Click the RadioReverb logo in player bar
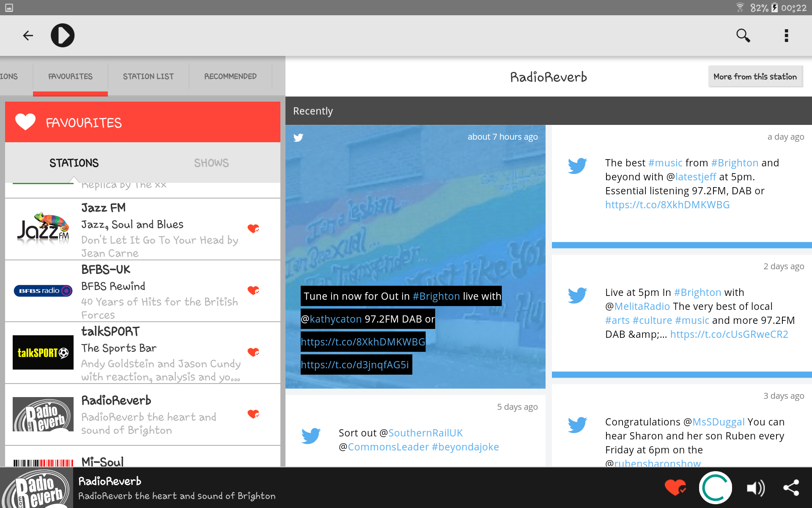Image resolution: width=812 pixels, height=508 pixels. coord(36,488)
